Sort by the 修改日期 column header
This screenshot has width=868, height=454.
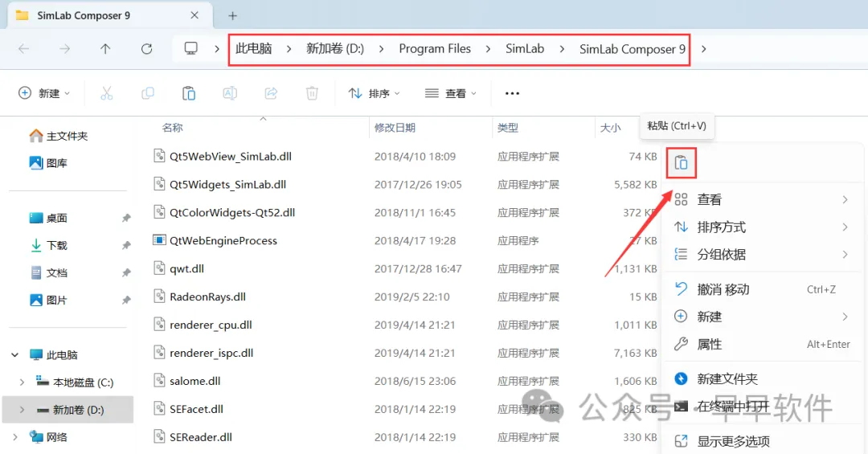click(x=395, y=128)
